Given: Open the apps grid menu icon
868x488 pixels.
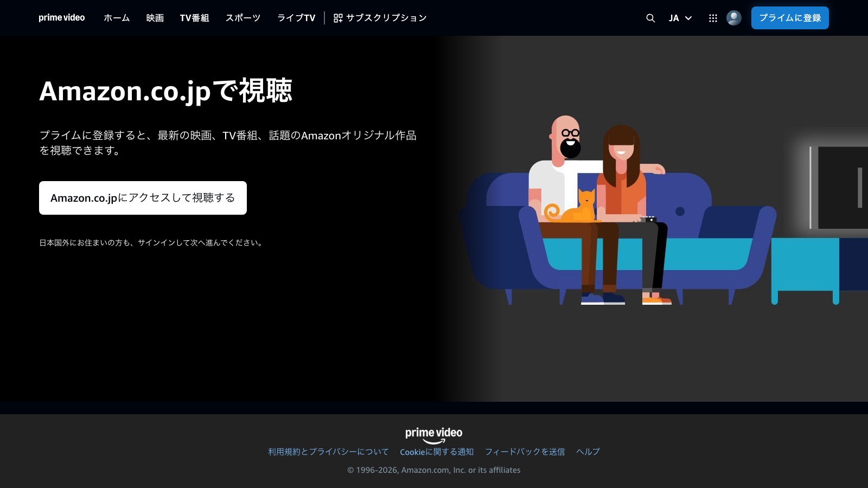Looking at the screenshot, I should (x=713, y=18).
